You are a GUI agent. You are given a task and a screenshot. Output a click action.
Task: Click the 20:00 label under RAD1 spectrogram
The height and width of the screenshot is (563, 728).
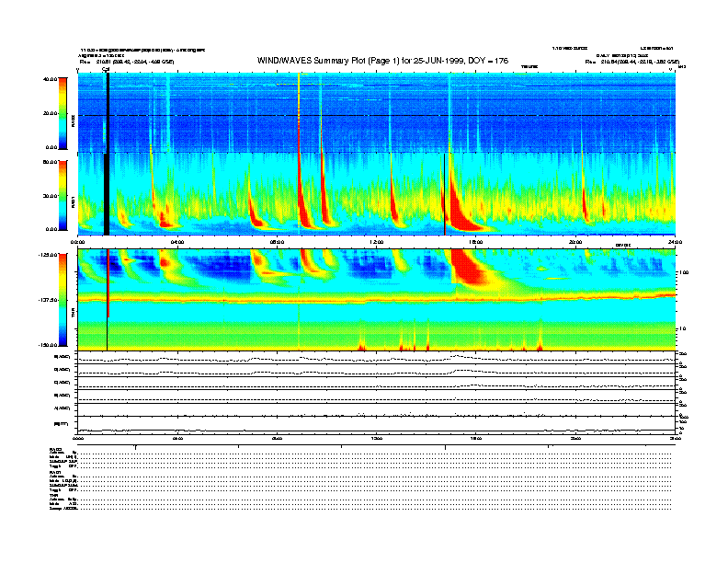pos(575,243)
